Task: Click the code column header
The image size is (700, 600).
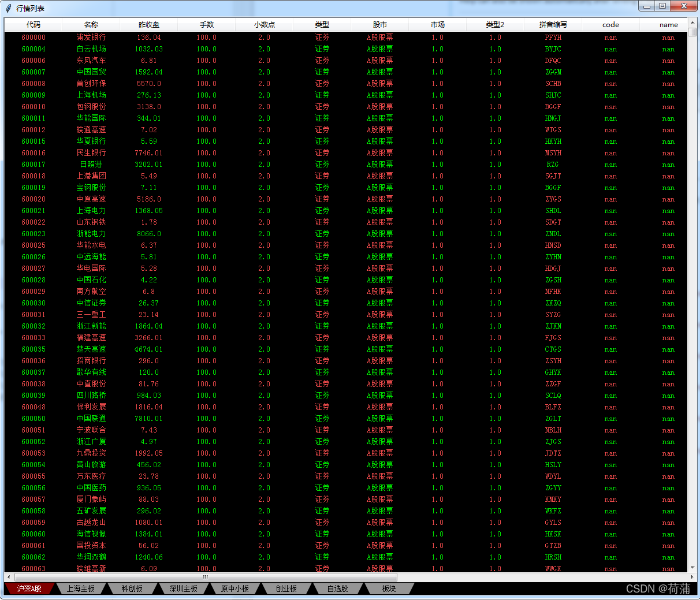Action: click(610, 25)
